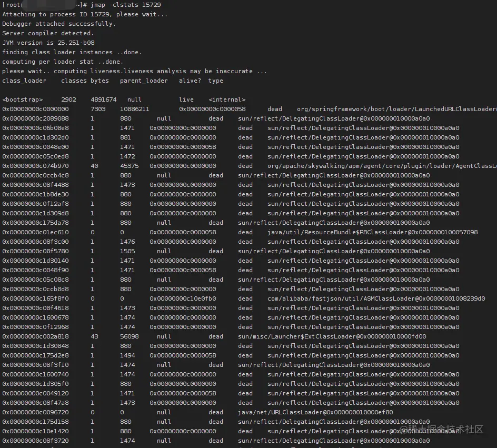
Task: Click loader address 0x00000000c08f5780
Action: [x=35, y=251]
